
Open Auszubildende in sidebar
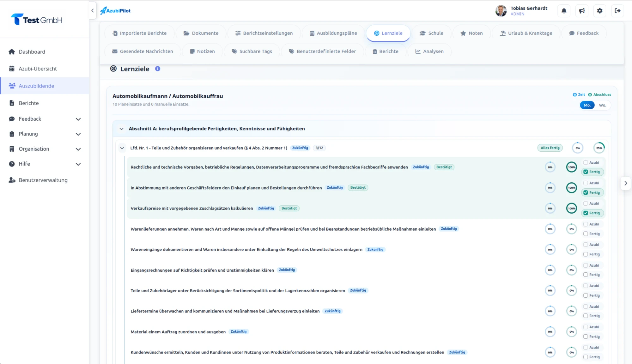(45, 86)
